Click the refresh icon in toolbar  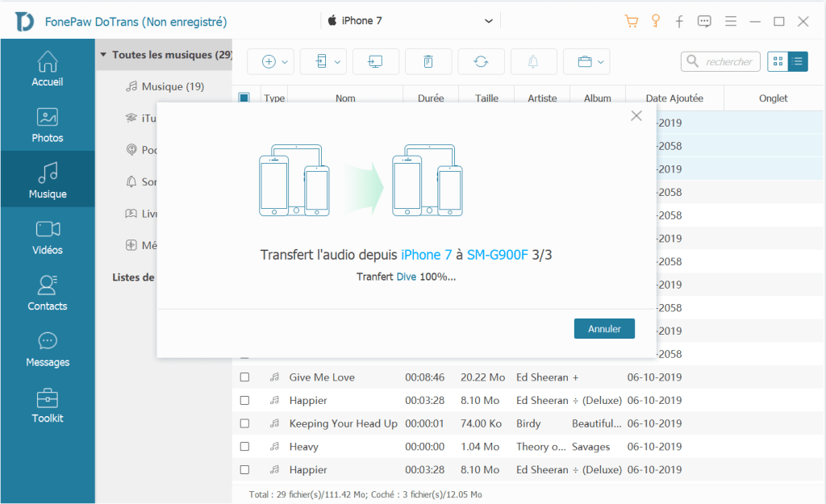tap(481, 61)
